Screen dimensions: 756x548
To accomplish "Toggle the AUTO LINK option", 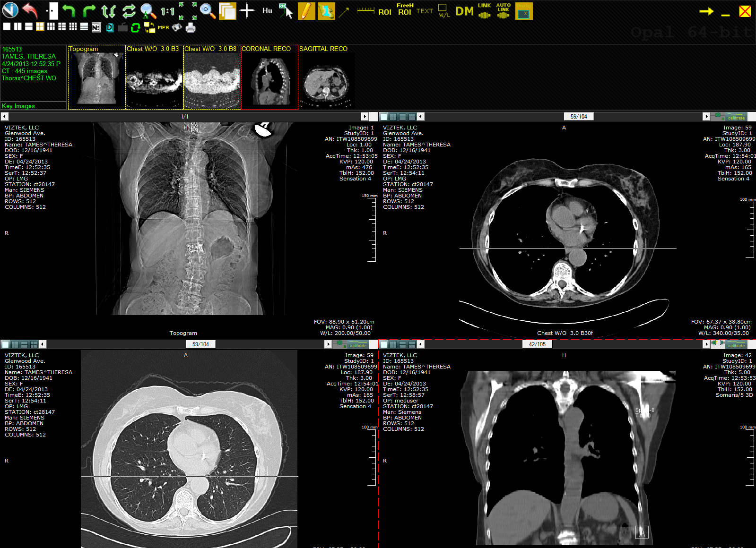I will point(504,11).
